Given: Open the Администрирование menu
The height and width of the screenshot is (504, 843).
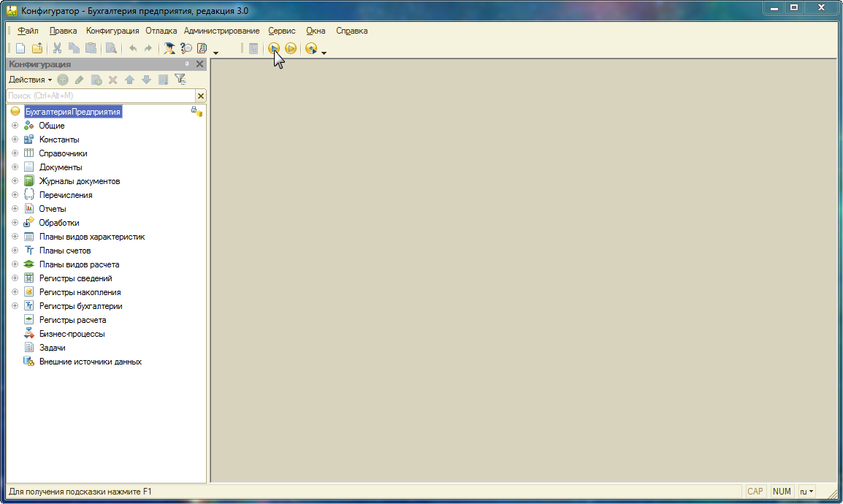Looking at the screenshot, I should click(x=221, y=31).
